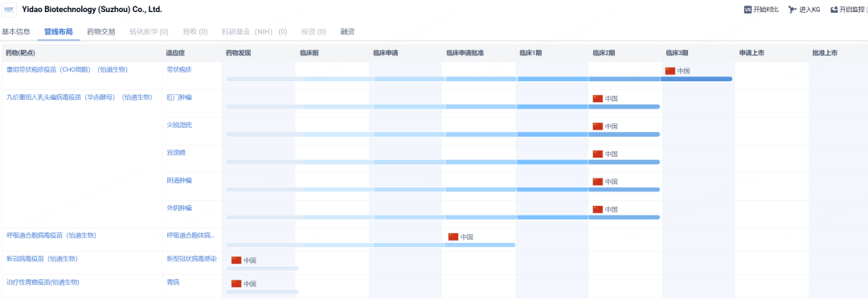Click 呼吸道合胞病毒疫苗 pipeline progress bar
The width and height of the screenshot is (868, 300).
371,245
